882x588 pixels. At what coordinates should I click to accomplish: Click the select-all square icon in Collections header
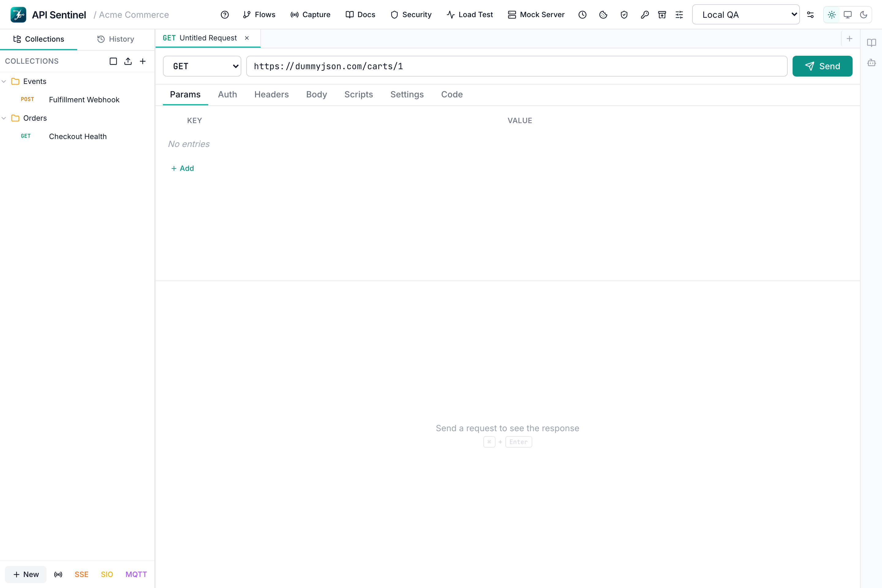click(x=113, y=61)
